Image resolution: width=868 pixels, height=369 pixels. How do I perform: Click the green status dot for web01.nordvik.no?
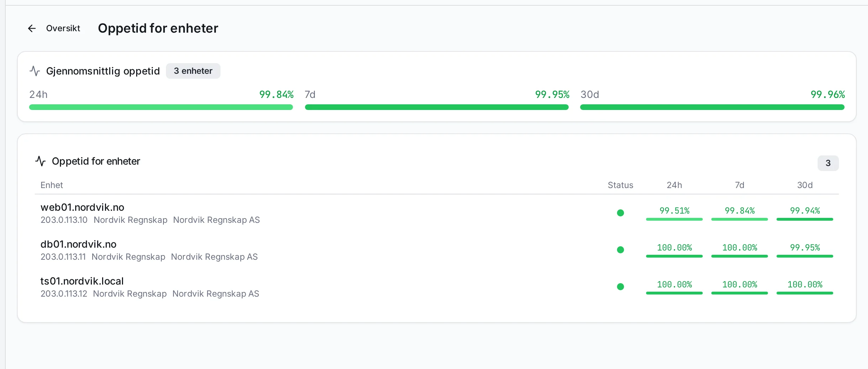(x=621, y=213)
